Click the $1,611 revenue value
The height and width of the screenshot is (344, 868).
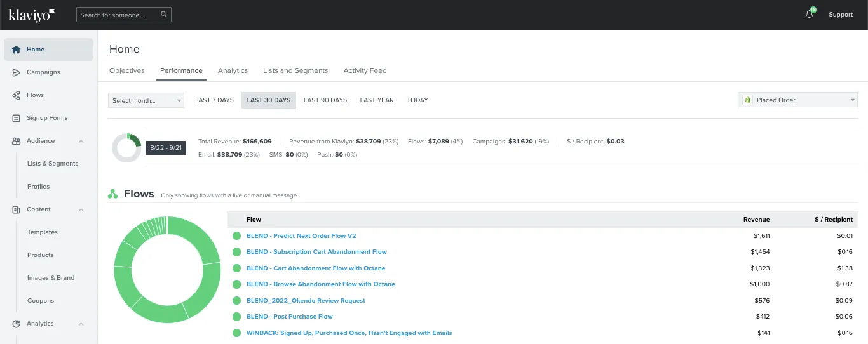[761, 236]
